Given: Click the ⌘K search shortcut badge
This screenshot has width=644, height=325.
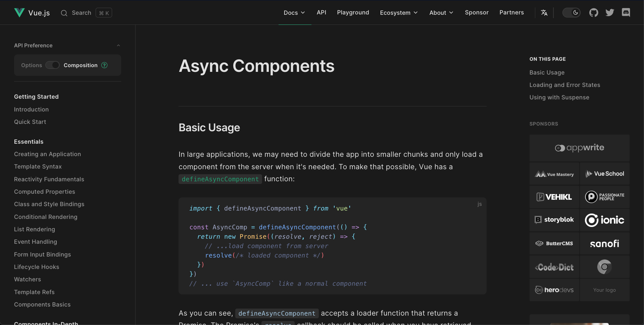Looking at the screenshot, I should (x=104, y=13).
